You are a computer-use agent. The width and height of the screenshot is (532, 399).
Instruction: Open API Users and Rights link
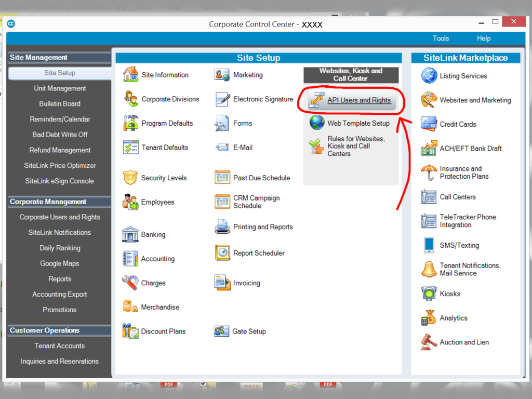(x=358, y=100)
